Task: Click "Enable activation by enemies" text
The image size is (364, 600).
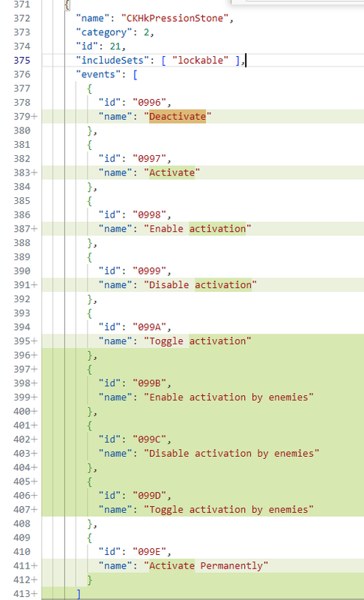Action: [x=228, y=397]
